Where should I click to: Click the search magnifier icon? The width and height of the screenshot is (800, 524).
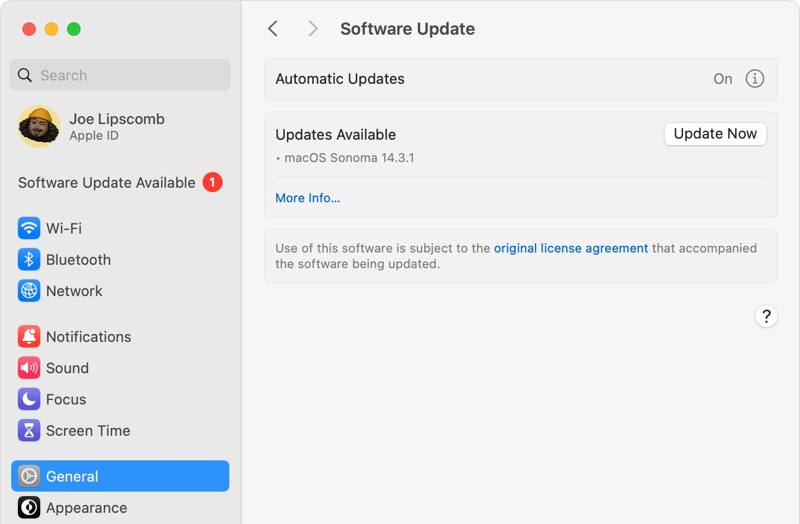[x=24, y=75]
